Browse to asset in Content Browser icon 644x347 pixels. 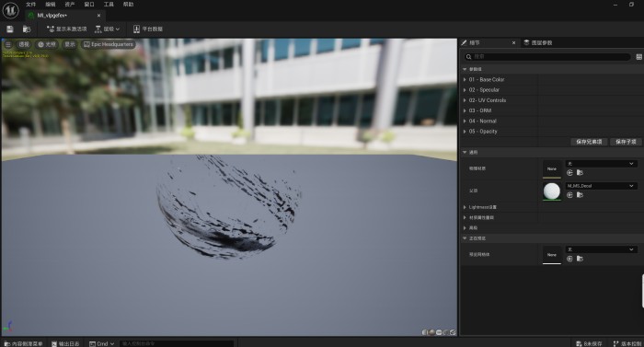point(27,29)
